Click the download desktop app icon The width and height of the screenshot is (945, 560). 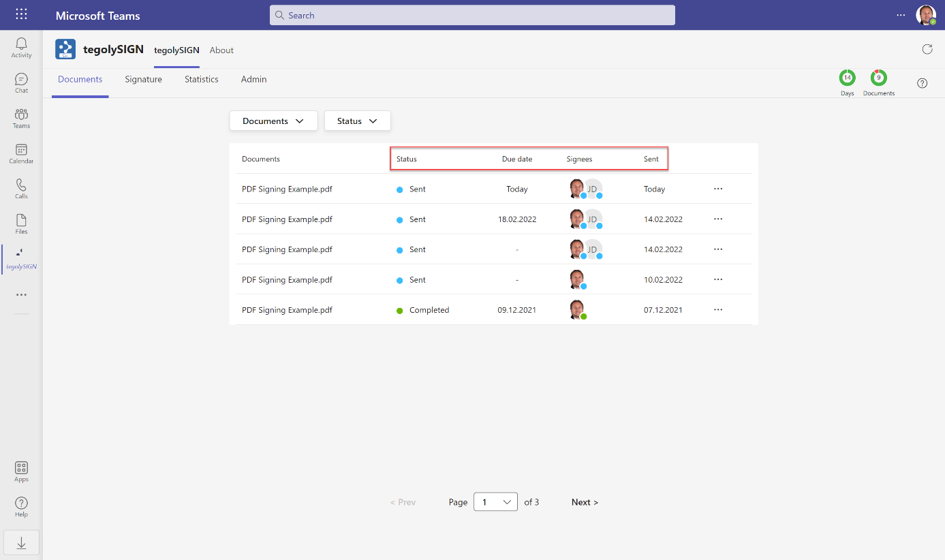coord(21,542)
